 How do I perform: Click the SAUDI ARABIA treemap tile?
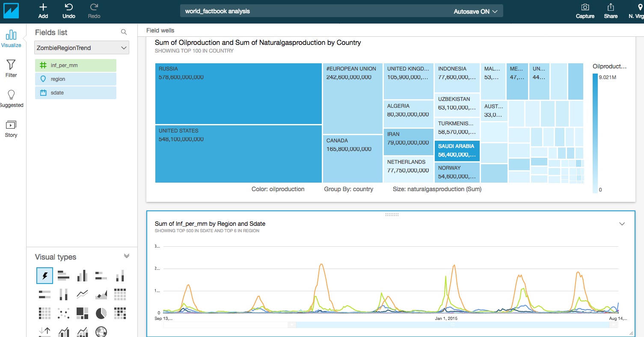[x=457, y=151]
